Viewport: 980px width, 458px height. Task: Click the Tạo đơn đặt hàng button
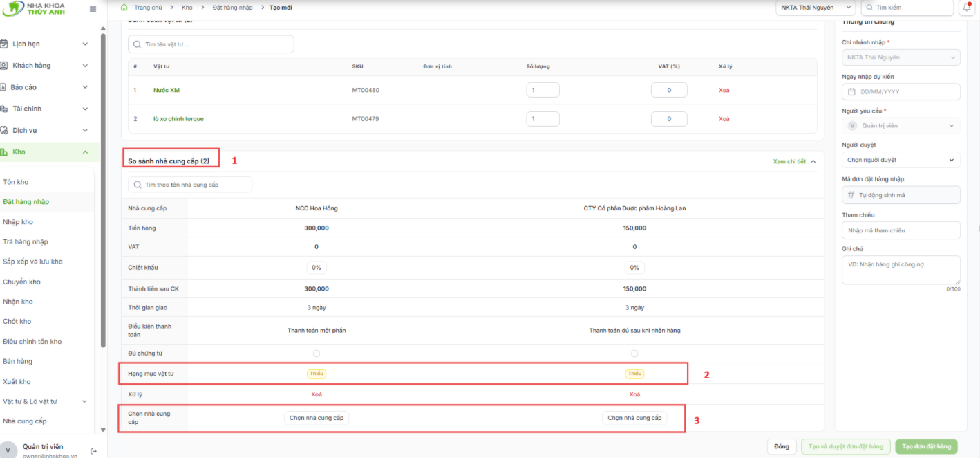[926, 446]
